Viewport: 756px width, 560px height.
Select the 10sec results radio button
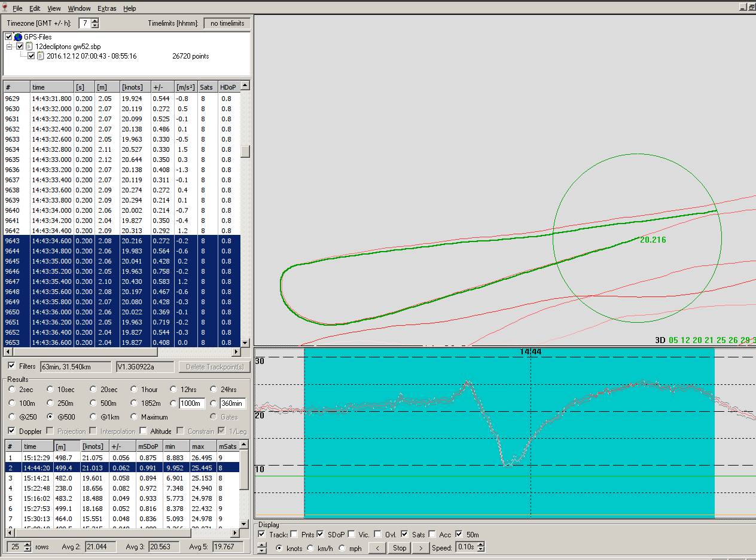(x=50, y=390)
